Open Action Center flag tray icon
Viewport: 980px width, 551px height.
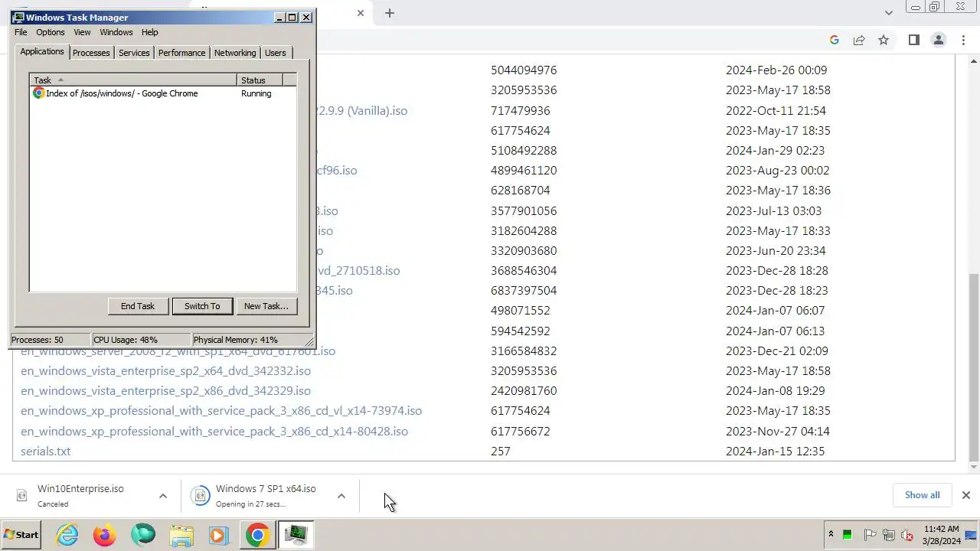(x=870, y=535)
